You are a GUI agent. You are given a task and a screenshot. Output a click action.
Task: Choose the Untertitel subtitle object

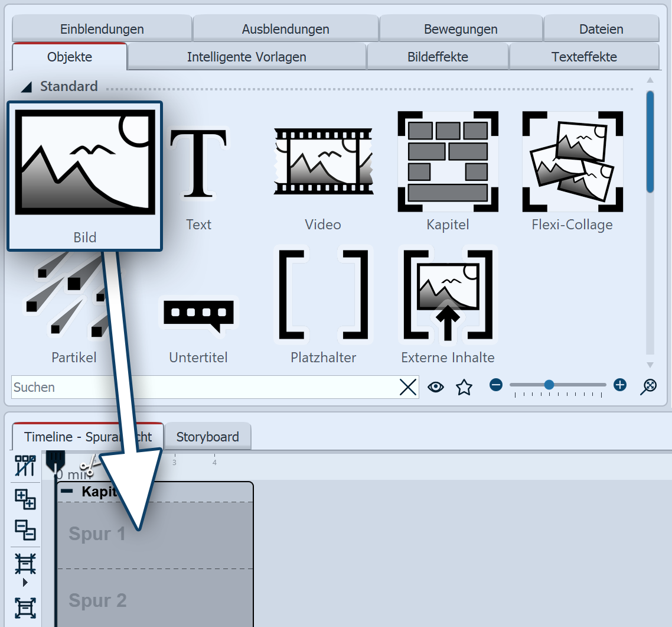198,316
